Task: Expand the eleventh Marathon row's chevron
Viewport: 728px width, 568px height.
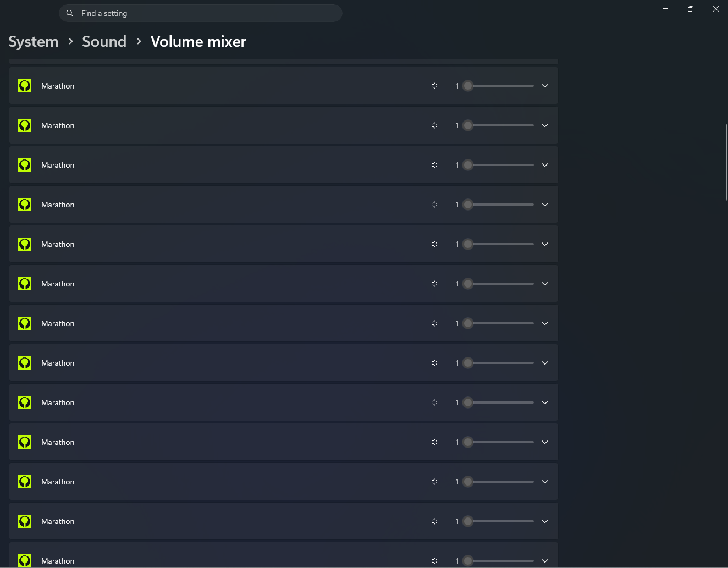Action: pyautogui.click(x=545, y=482)
